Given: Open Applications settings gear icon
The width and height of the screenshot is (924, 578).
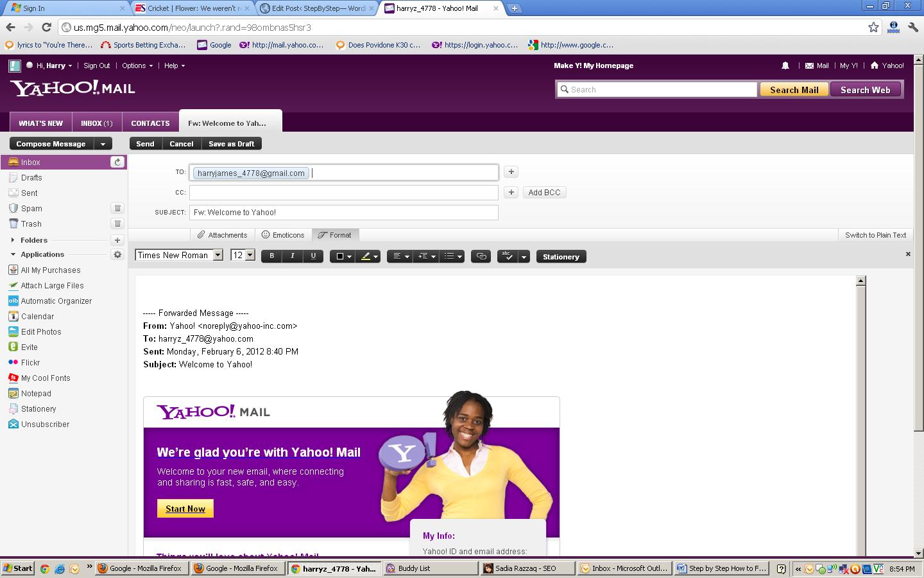Looking at the screenshot, I should [117, 255].
